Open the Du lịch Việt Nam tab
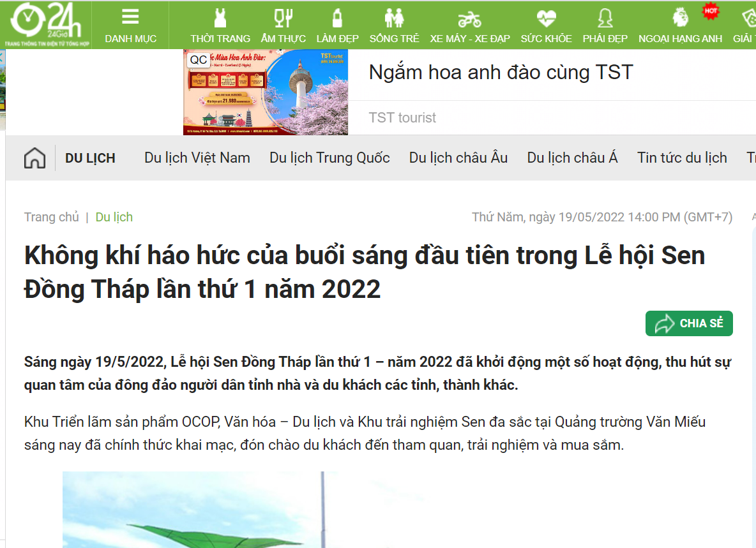The height and width of the screenshot is (548, 756). click(x=197, y=158)
